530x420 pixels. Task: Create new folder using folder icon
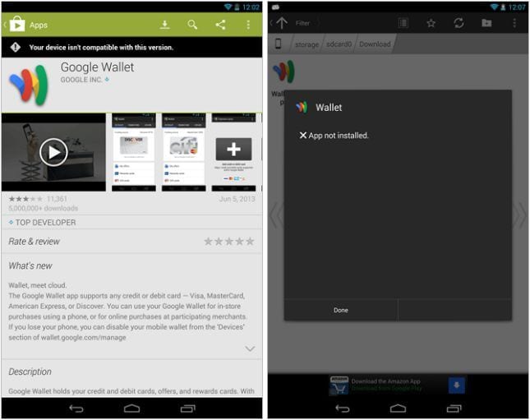pos(486,23)
